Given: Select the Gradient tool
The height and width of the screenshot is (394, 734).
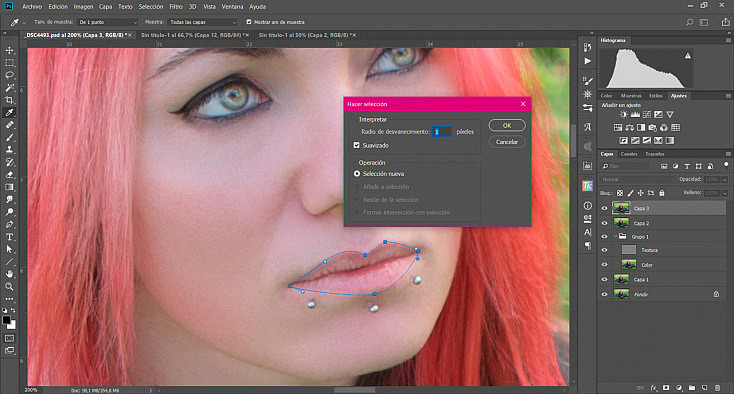Looking at the screenshot, I should click(9, 187).
